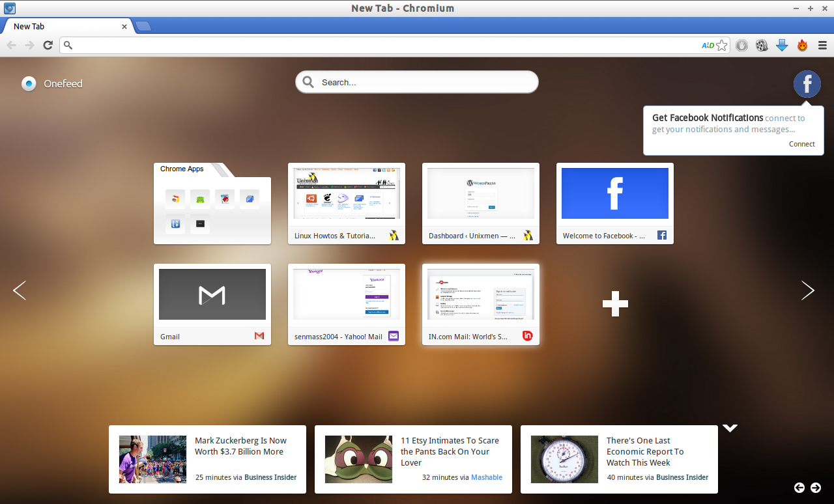Launch the Angry Birds Chrome app
The width and height of the screenshot is (834, 504).
(x=225, y=199)
